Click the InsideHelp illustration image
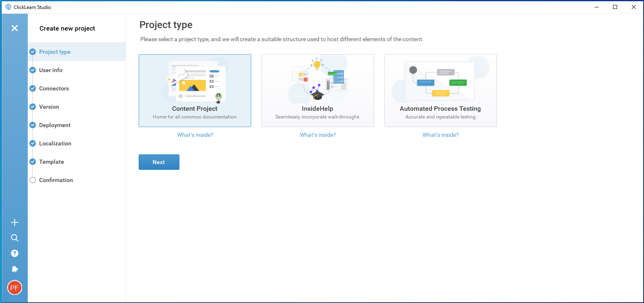This screenshot has width=644, height=303. 318,79
